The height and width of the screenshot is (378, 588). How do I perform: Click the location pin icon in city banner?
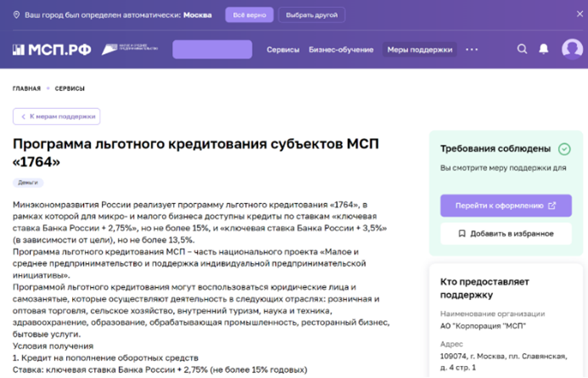pos(17,15)
